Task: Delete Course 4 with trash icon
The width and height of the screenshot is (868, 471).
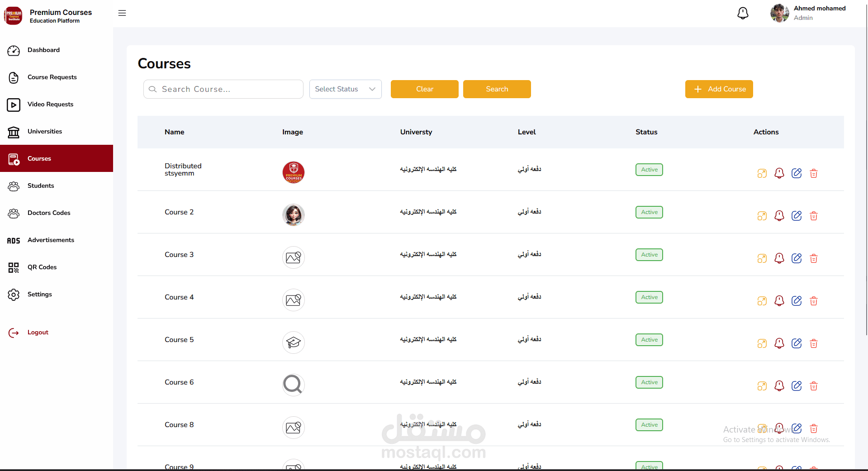Action: pyautogui.click(x=814, y=301)
